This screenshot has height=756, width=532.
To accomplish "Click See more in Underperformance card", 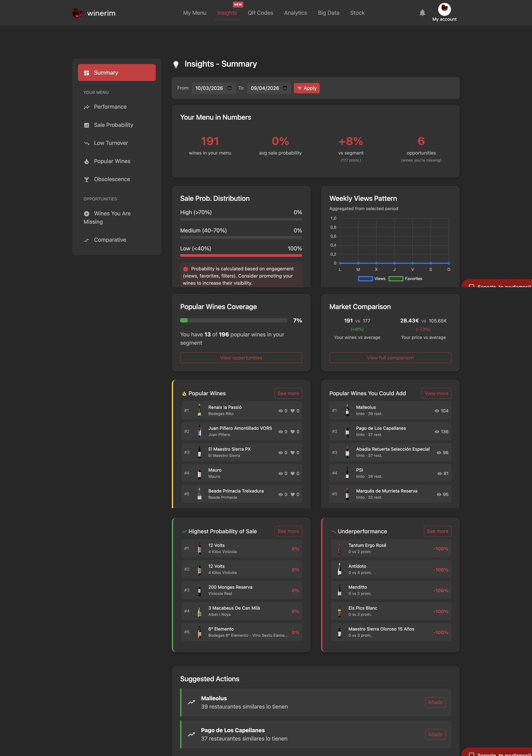I will pyautogui.click(x=438, y=531).
